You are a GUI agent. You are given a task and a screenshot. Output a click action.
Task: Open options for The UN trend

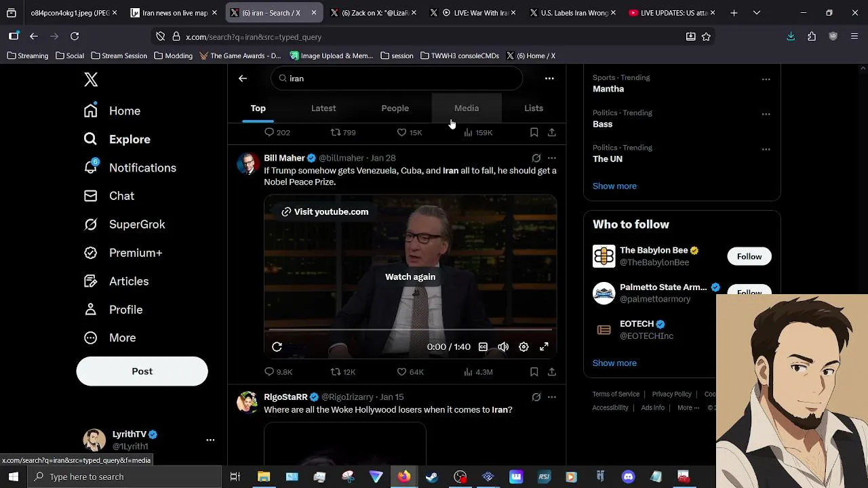click(x=766, y=149)
